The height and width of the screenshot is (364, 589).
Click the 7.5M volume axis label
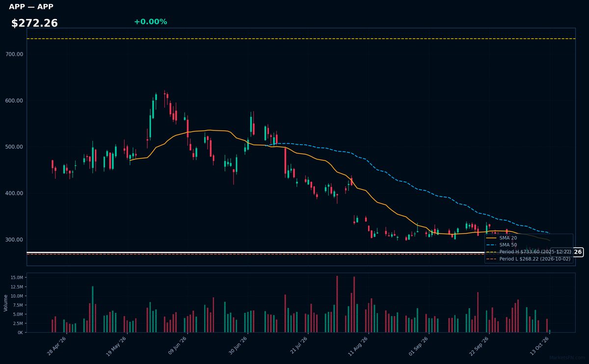point(18,305)
